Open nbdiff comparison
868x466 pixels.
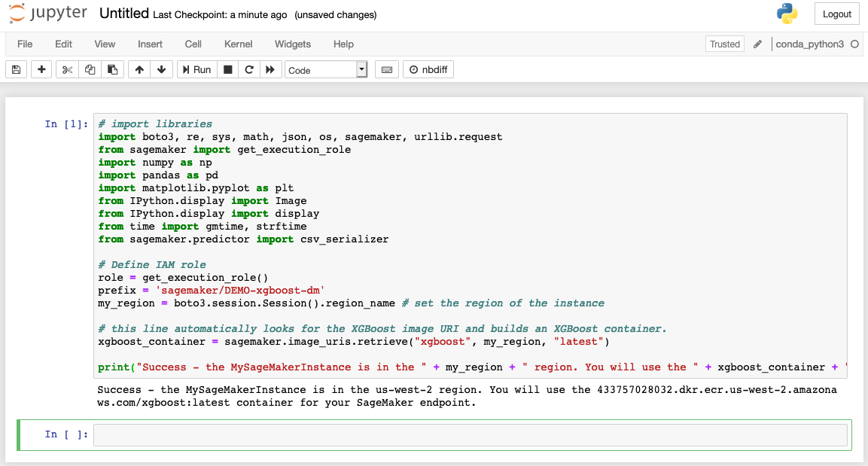(428, 69)
